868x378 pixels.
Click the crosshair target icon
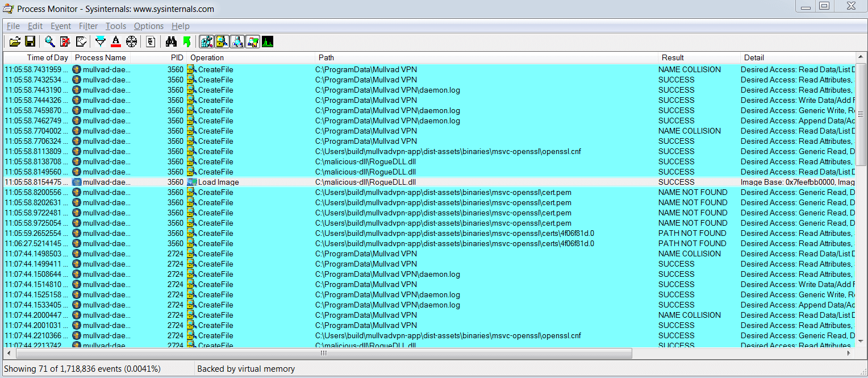click(131, 41)
